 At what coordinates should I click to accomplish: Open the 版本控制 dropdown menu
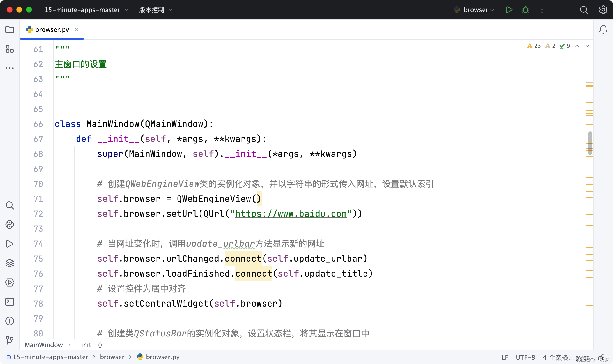point(156,10)
